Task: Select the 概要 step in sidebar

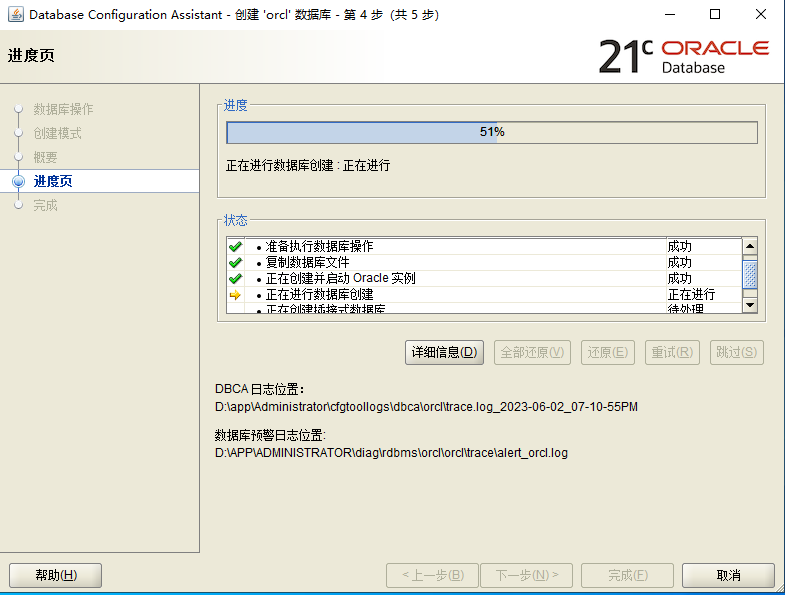Action: 45,157
